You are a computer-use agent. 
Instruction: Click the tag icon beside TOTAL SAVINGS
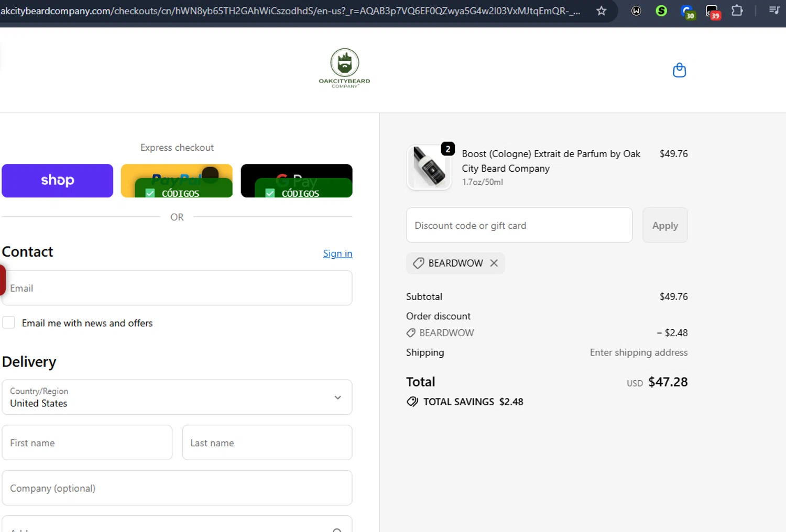click(x=412, y=402)
